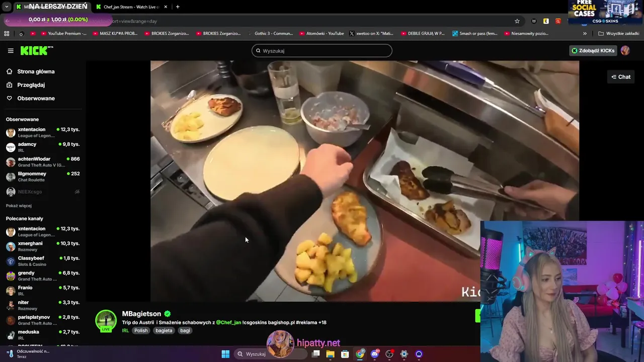Open File Explorer from taskbar

coord(330,354)
